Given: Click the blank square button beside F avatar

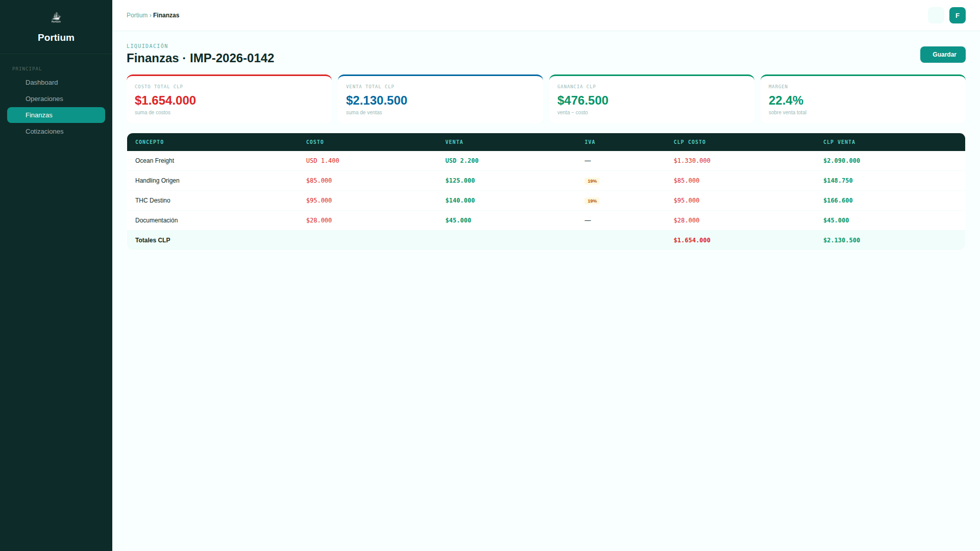Looking at the screenshot, I should [x=936, y=15].
